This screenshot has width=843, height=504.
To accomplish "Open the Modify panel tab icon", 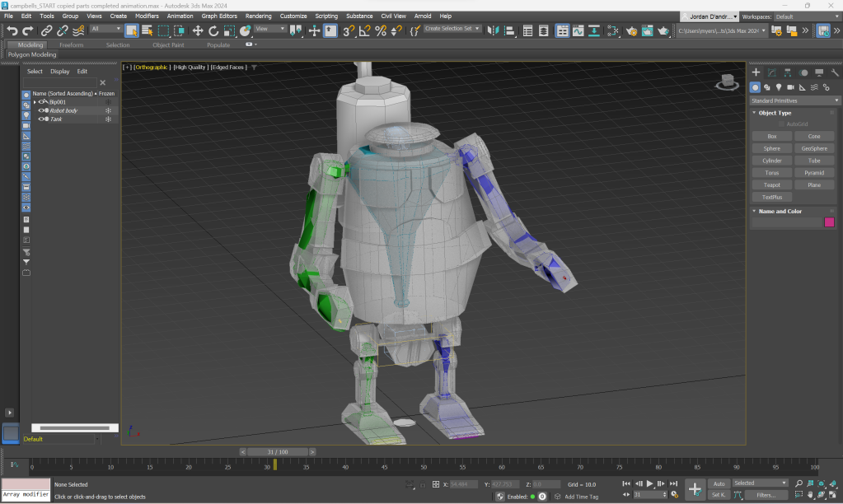I will coord(771,72).
